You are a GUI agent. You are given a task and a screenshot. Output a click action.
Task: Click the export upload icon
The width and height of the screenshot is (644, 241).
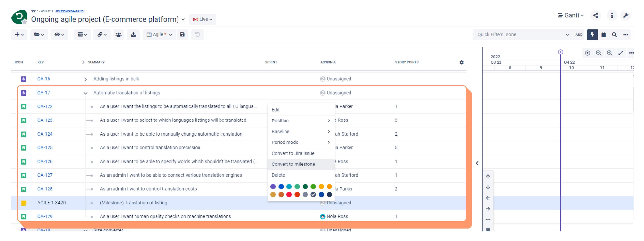133,35
